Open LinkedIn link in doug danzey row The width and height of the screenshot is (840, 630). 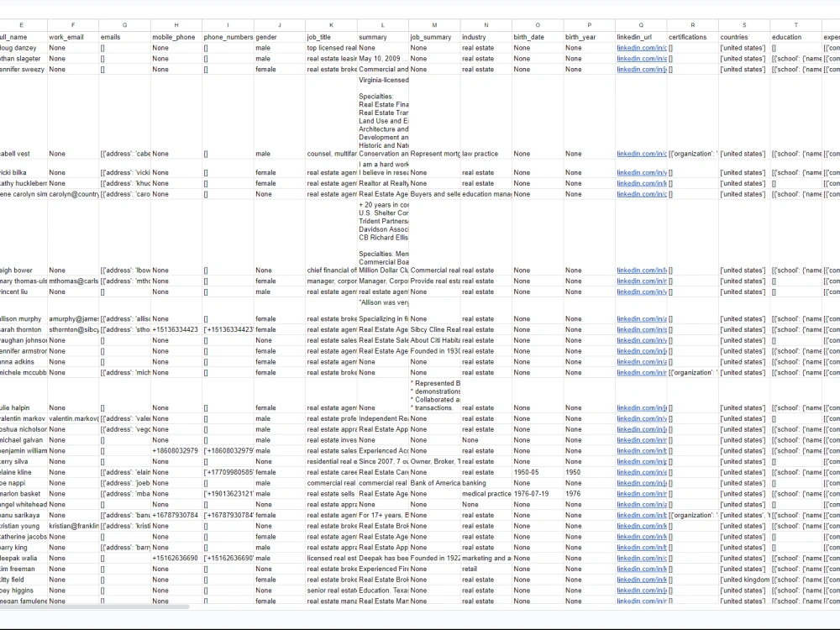[641, 48]
